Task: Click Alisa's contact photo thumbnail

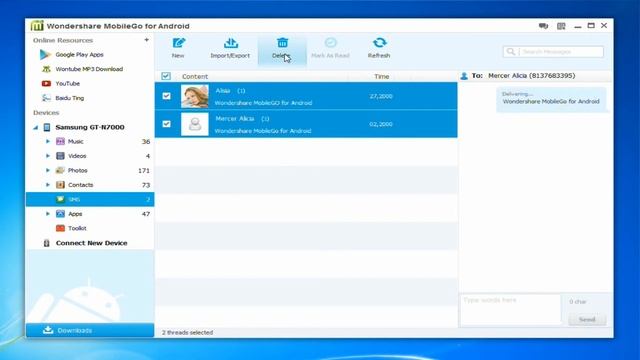Action: tap(195, 96)
